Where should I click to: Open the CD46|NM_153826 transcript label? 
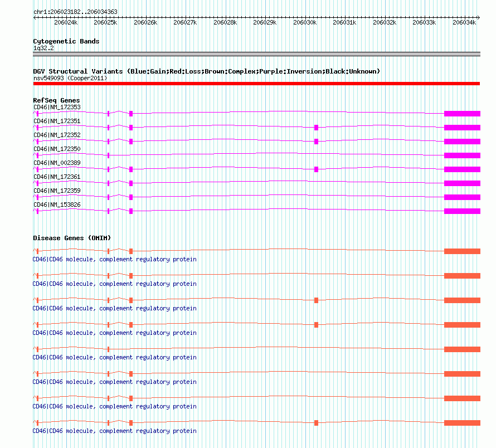(57, 204)
